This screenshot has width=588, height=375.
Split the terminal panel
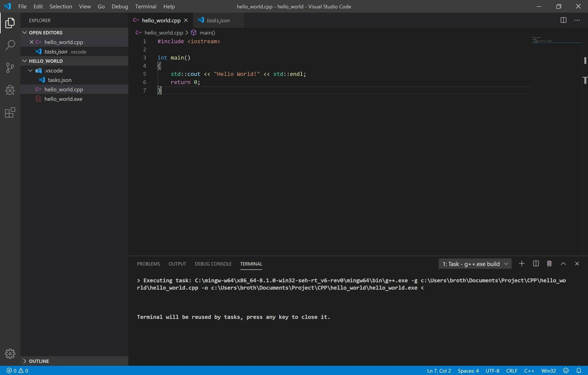pyautogui.click(x=536, y=264)
